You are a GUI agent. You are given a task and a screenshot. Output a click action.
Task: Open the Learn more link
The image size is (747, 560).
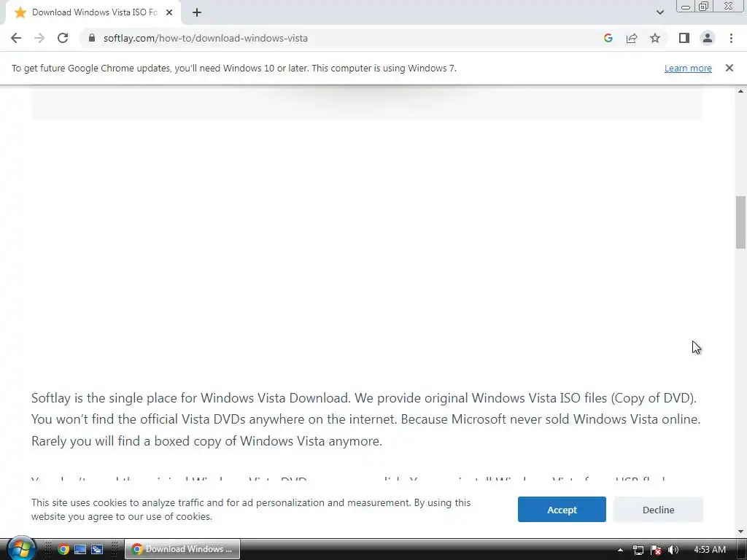point(688,68)
